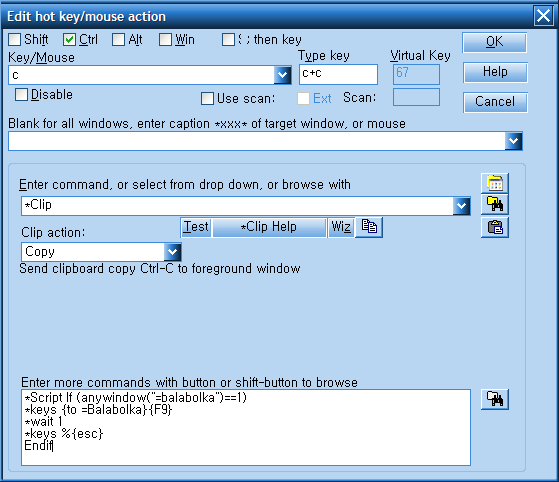Click the '*keys {to =Balabolka}{F9}' line
This screenshot has width=559, height=482.
tap(98, 410)
